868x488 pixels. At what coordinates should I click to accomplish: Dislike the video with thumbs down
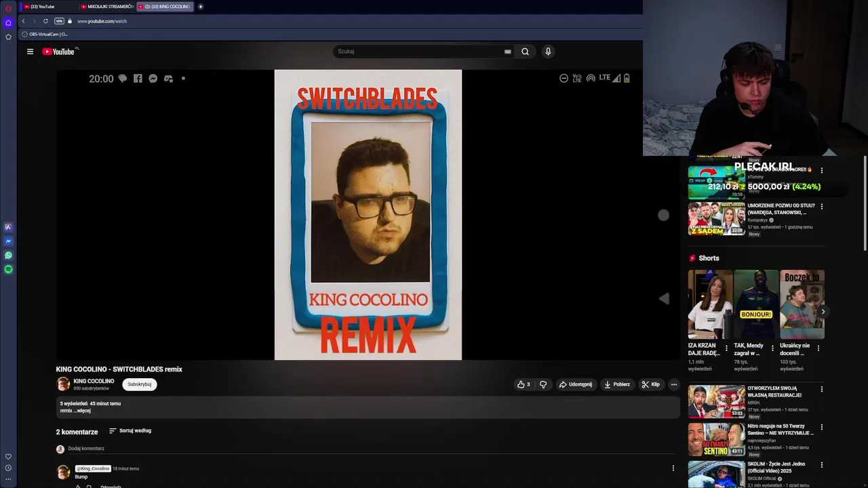pyautogui.click(x=543, y=384)
